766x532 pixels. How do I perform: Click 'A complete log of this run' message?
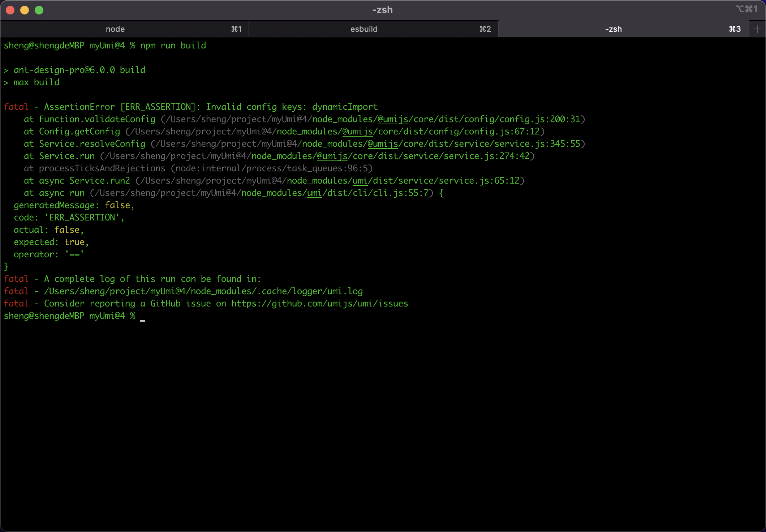152,279
